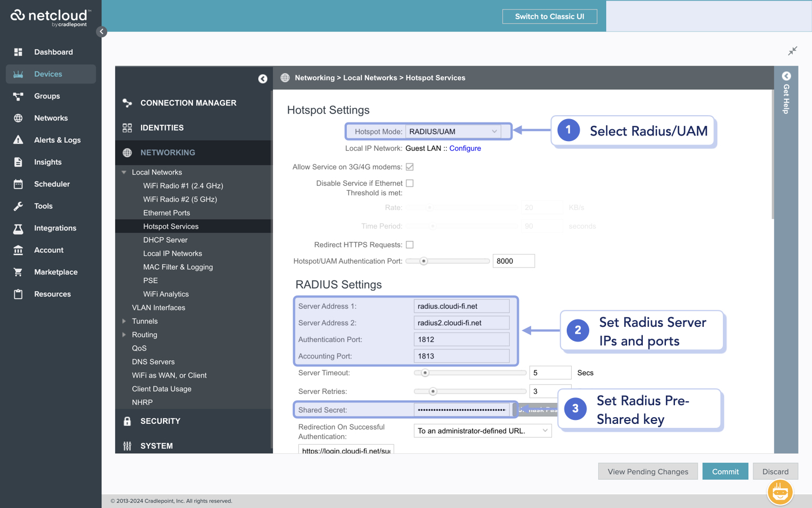Screen dimensions: 812x508
Task: Open the DNS Servers item
Action: pos(153,362)
